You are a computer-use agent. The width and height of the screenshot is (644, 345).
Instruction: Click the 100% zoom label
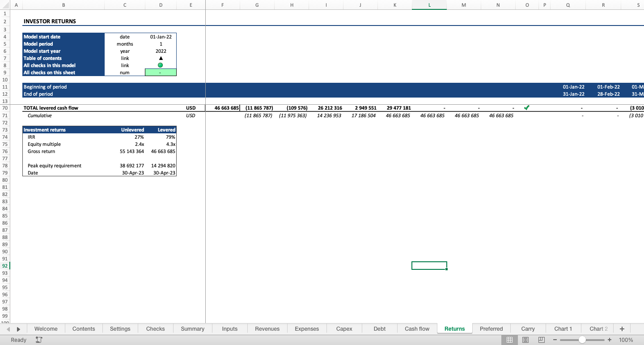pyautogui.click(x=625, y=340)
